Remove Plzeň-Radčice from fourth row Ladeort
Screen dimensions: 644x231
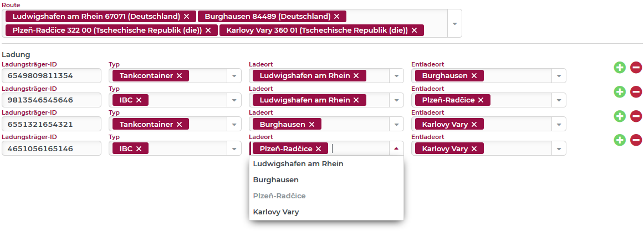(x=318, y=148)
